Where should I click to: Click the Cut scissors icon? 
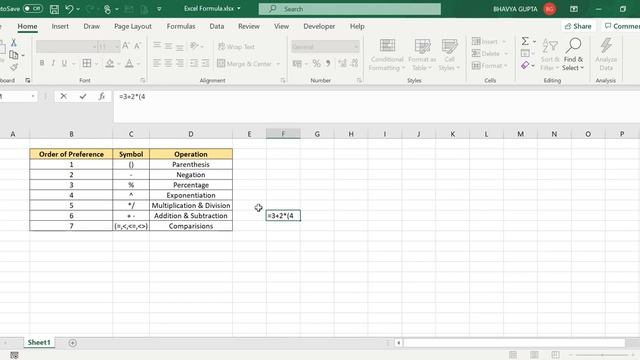coord(13,42)
